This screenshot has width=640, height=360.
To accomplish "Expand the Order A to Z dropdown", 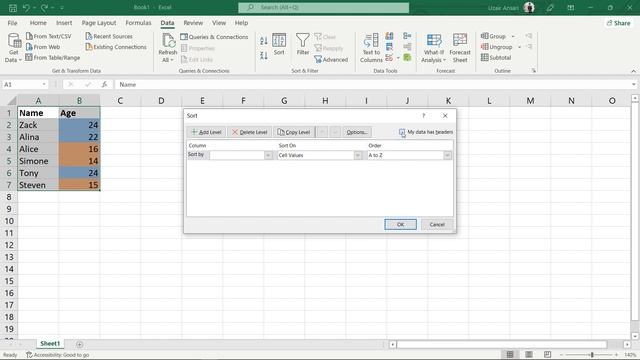I will coord(447,155).
